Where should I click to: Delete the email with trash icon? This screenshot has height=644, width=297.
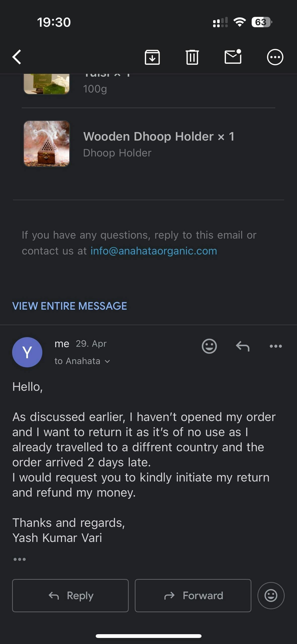[192, 57]
